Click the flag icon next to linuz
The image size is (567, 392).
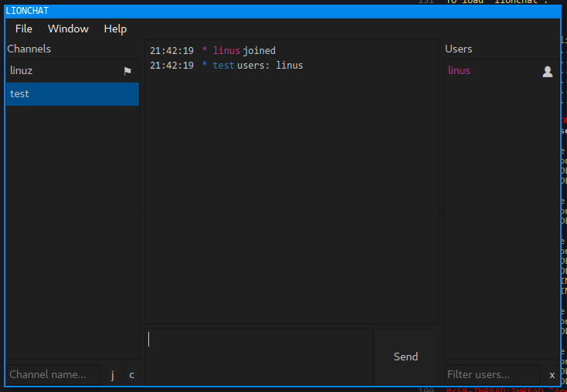[127, 71]
